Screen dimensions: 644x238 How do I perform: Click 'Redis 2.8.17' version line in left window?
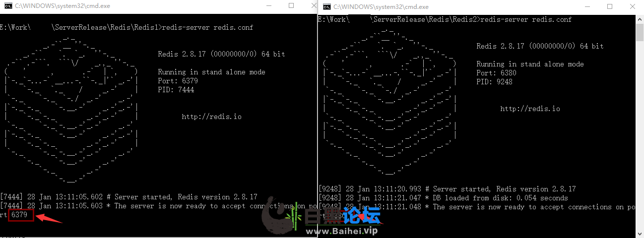[x=221, y=54]
